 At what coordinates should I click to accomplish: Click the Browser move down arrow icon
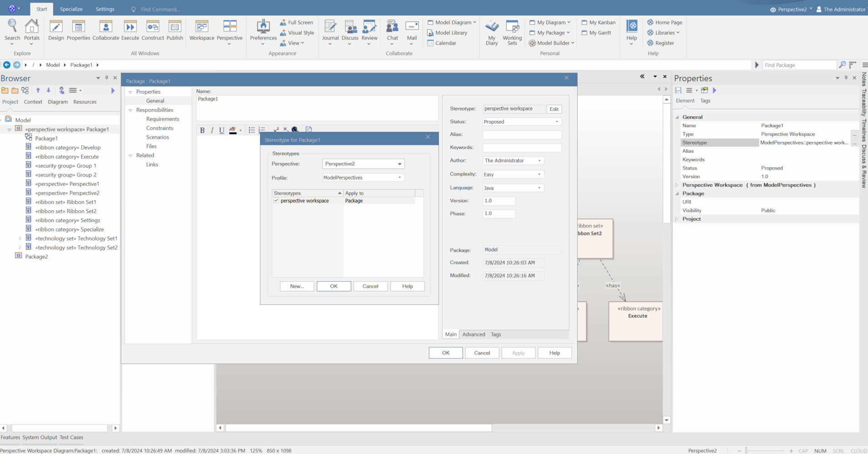coord(49,90)
